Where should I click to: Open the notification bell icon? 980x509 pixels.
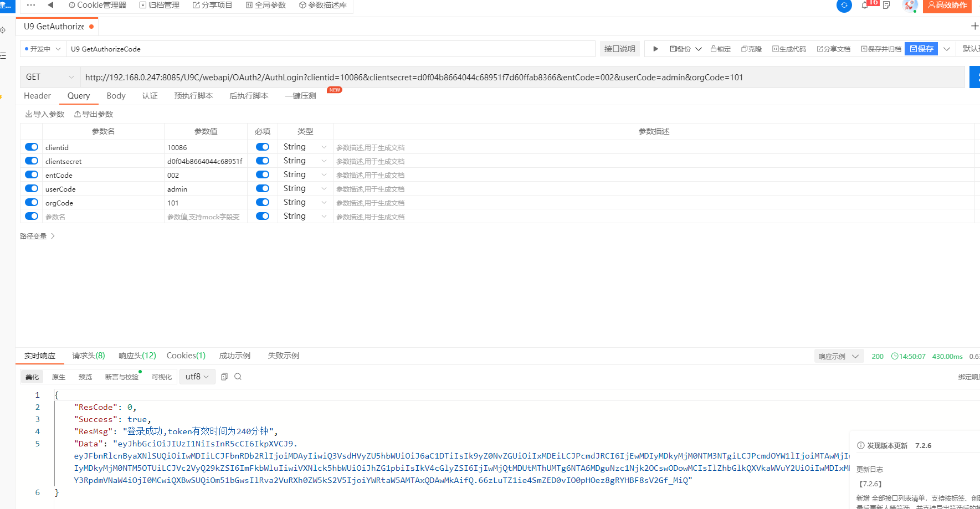[865, 6]
